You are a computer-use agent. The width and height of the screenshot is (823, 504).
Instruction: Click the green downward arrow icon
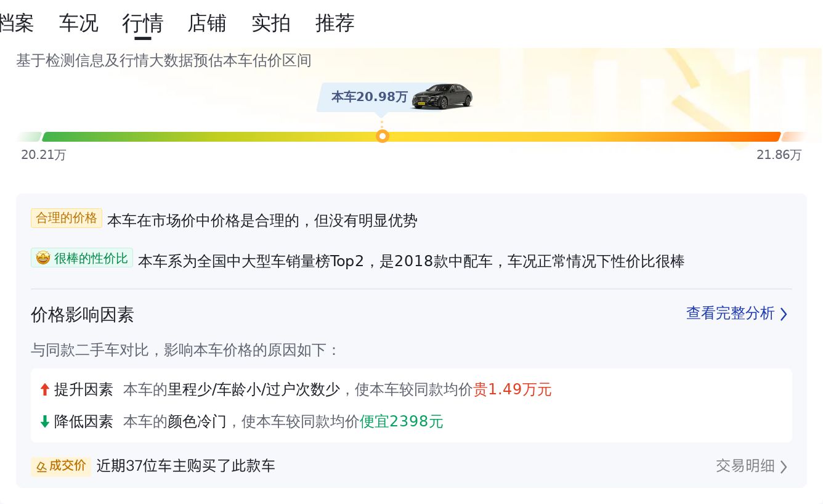[x=44, y=421]
